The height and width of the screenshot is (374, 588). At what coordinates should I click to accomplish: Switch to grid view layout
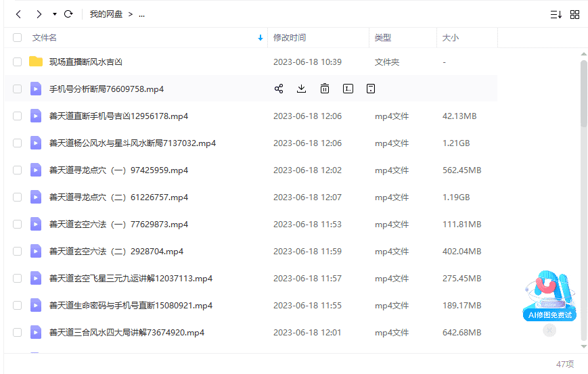(x=574, y=14)
